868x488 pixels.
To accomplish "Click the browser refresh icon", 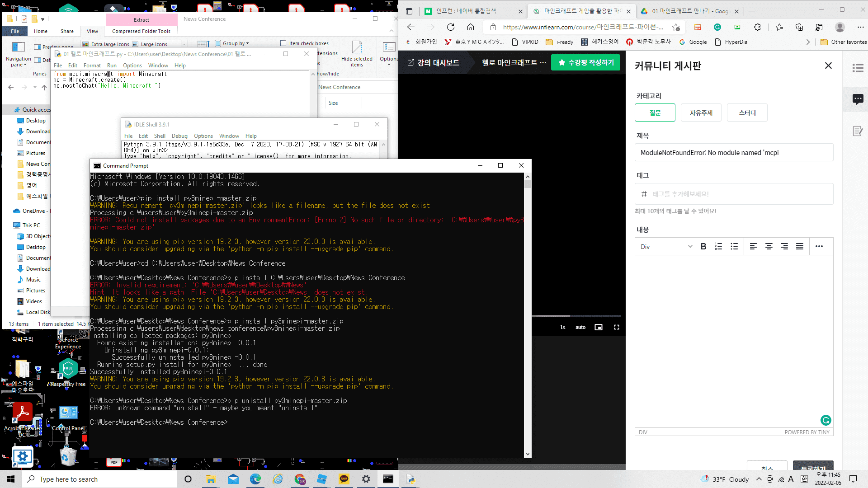I will [x=451, y=27].
